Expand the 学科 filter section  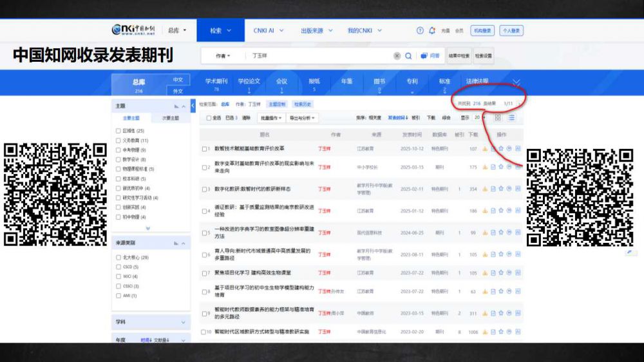click(x=151, y=321)
